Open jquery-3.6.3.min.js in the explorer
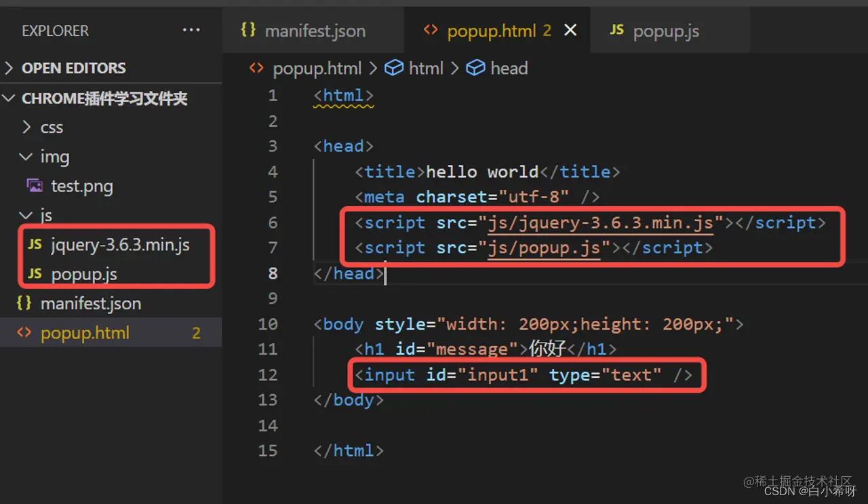Image resolution: width=868 pixels, height=504 pixels. 120,245
